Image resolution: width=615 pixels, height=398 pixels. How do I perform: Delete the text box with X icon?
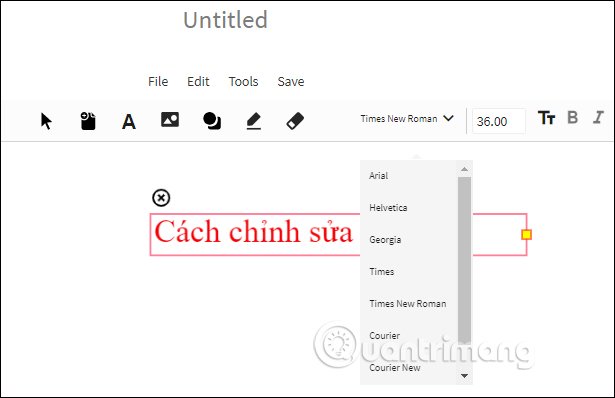pyautogui.click(x=161, y=198)
